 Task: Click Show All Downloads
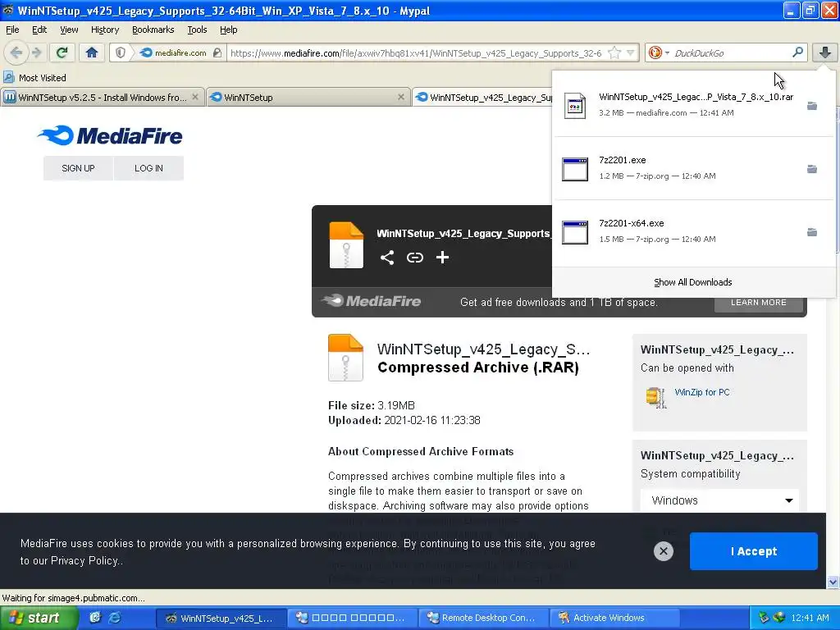point(692,282)
